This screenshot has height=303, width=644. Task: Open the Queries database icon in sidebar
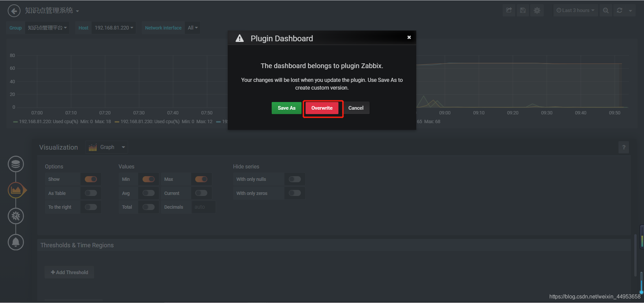click(16, 164)
